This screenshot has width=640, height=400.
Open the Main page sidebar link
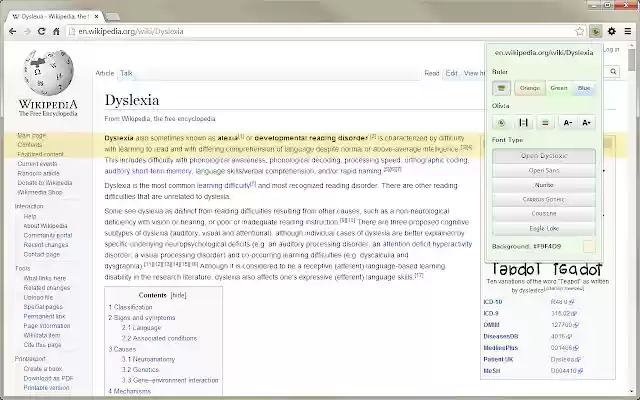pos(32,136)
